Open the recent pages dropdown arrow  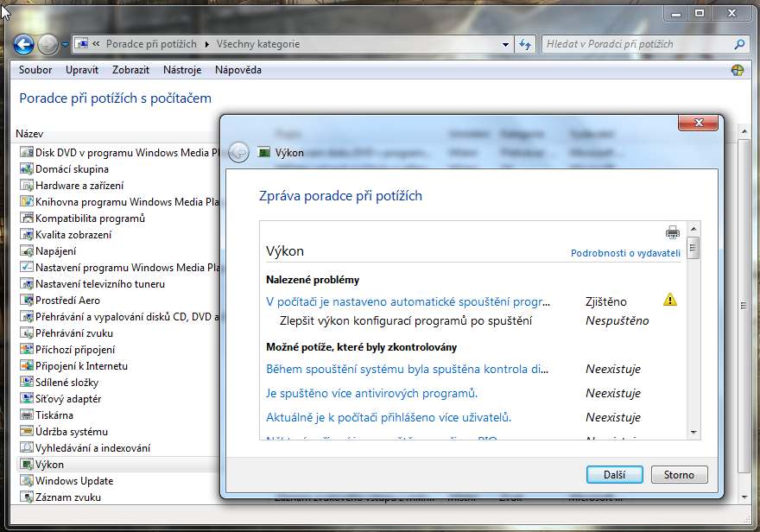[66, 45]
